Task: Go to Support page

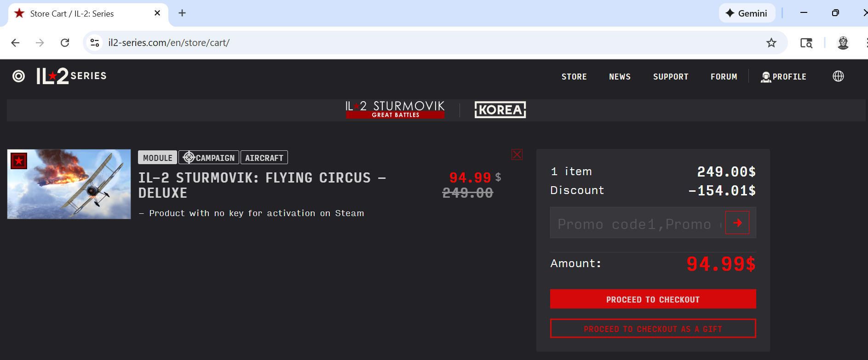Action: (670, 77)
